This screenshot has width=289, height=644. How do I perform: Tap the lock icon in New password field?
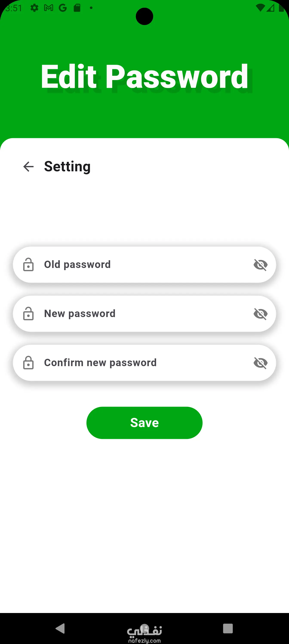click(28, 314)
